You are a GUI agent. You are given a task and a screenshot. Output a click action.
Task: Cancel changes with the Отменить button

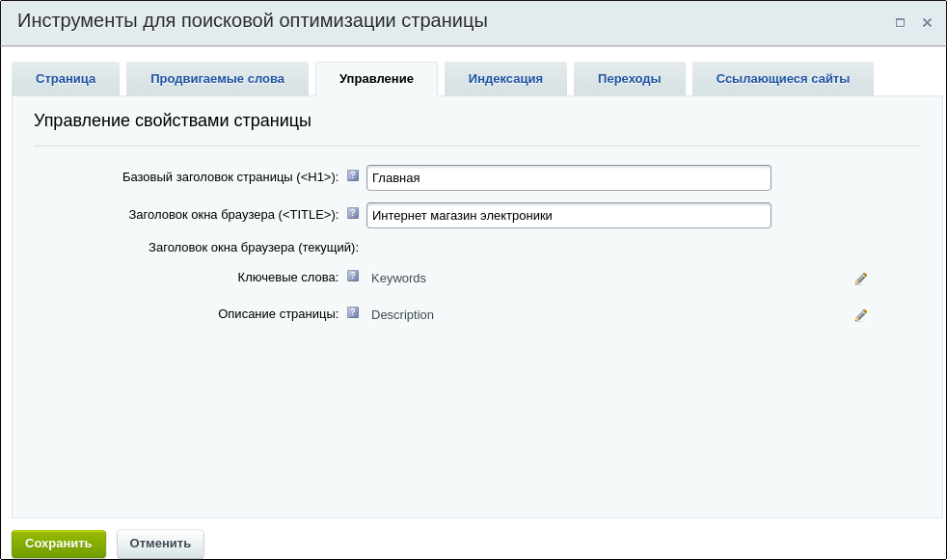click(x=160, y=543)
